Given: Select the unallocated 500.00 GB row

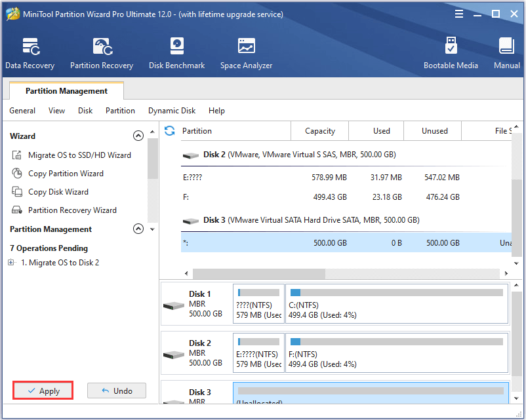Looking at the screenshot, I should pos(346,242).
